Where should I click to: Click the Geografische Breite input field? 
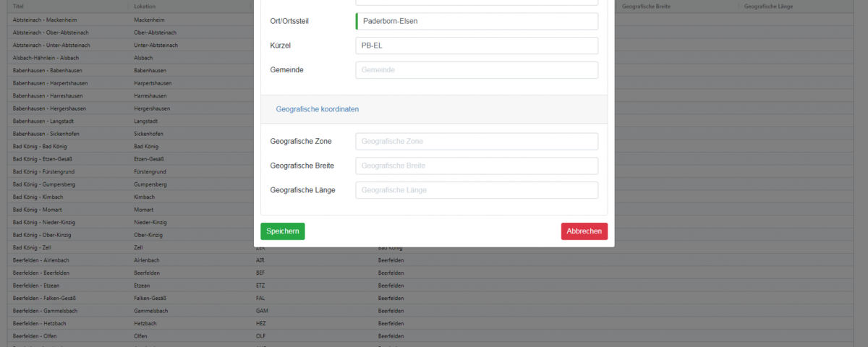click(477, 166)
